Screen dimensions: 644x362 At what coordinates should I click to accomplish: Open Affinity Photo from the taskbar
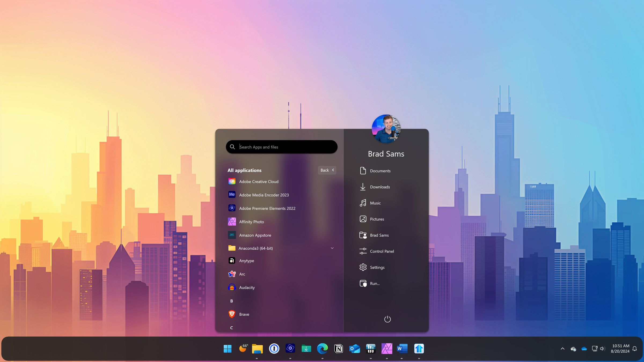pyautogui.click(x=387, y=349)
